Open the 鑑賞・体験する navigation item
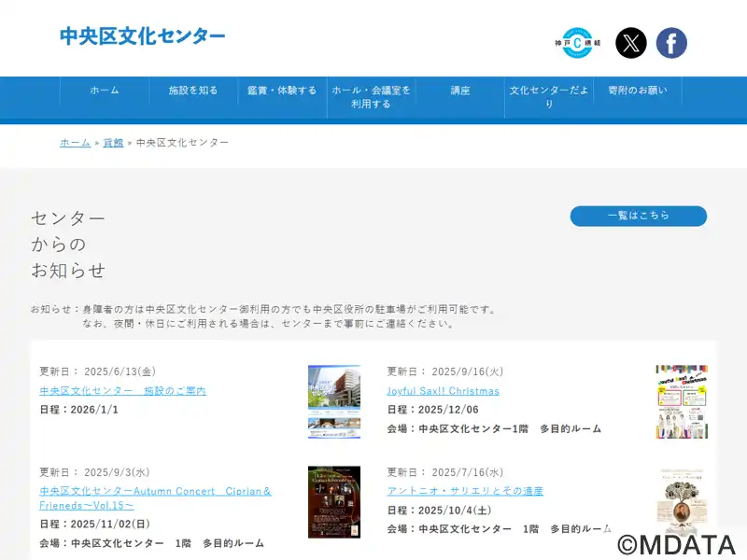The image size is (747, 560). 282,91
